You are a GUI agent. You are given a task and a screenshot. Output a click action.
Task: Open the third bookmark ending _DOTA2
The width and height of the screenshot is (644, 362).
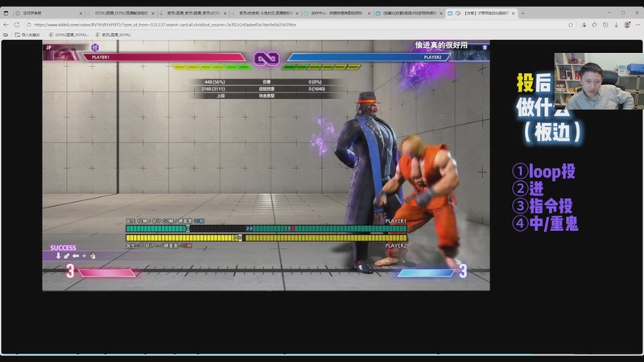click(x=113, y=35)
